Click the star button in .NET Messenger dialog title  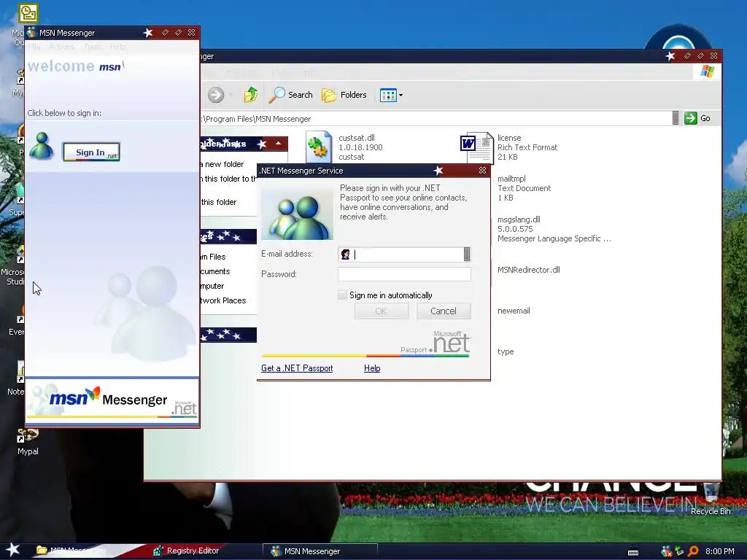(x=438, y=171)
